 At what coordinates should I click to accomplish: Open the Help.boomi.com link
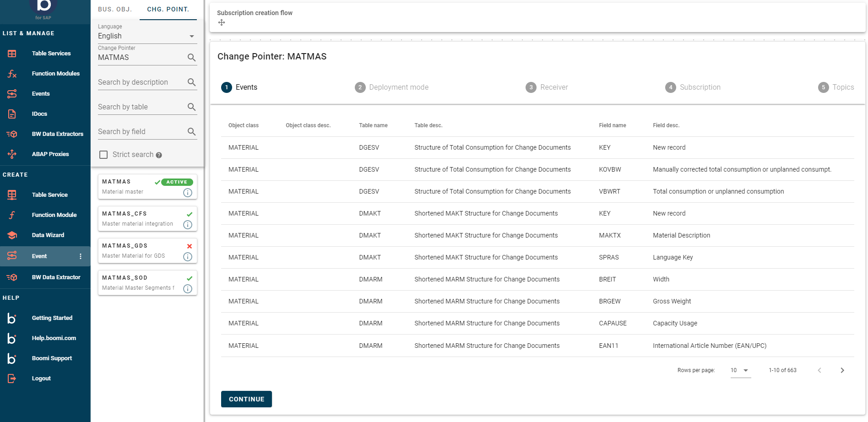pyautogui.click(x=54, y=338)
